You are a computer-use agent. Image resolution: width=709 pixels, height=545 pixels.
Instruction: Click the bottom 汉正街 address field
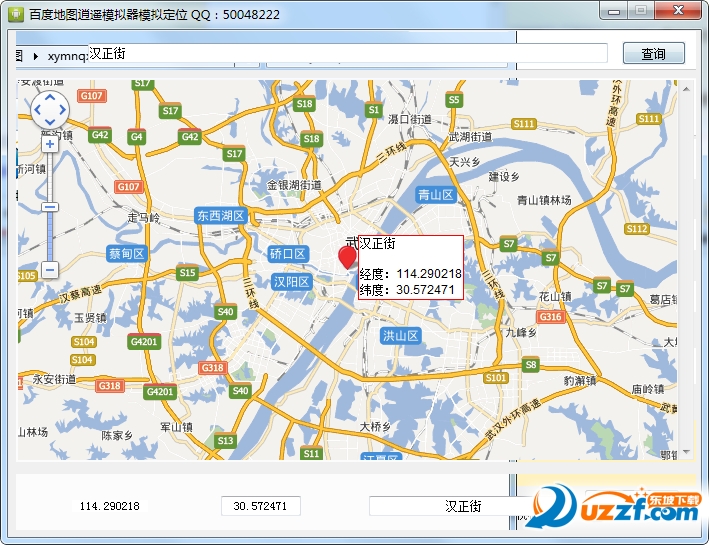click(452, 506)
